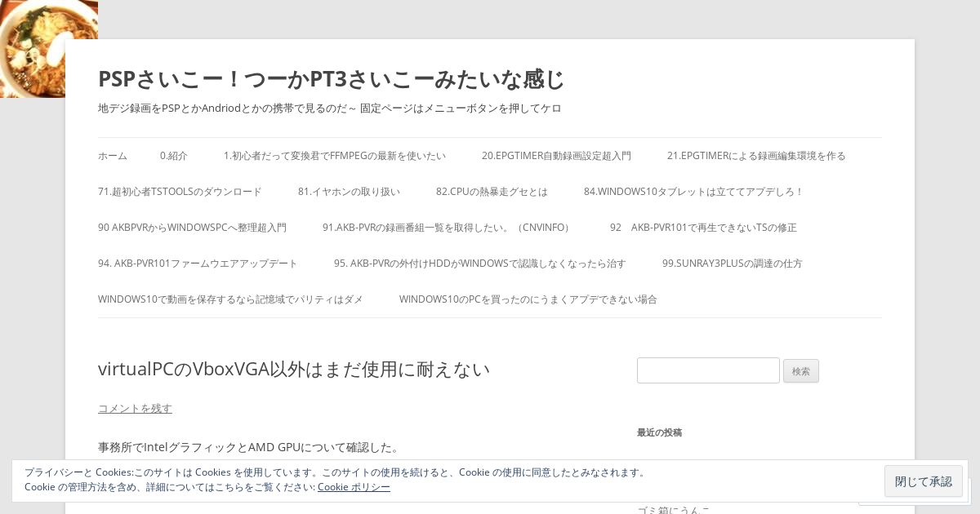
Task: Focus the sidebar search input field
Action: point(708,370)
